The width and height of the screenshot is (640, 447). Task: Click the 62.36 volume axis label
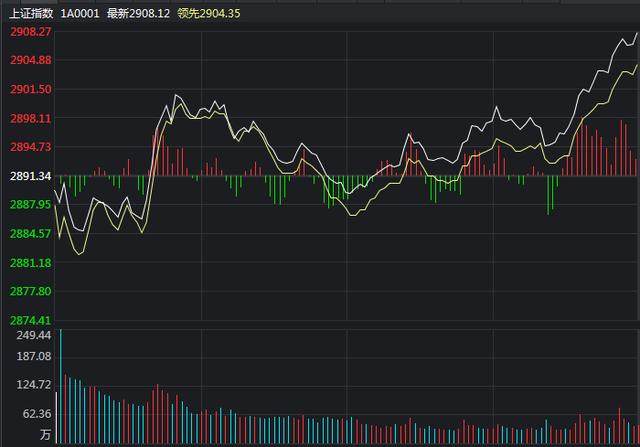tap(37, 414)
